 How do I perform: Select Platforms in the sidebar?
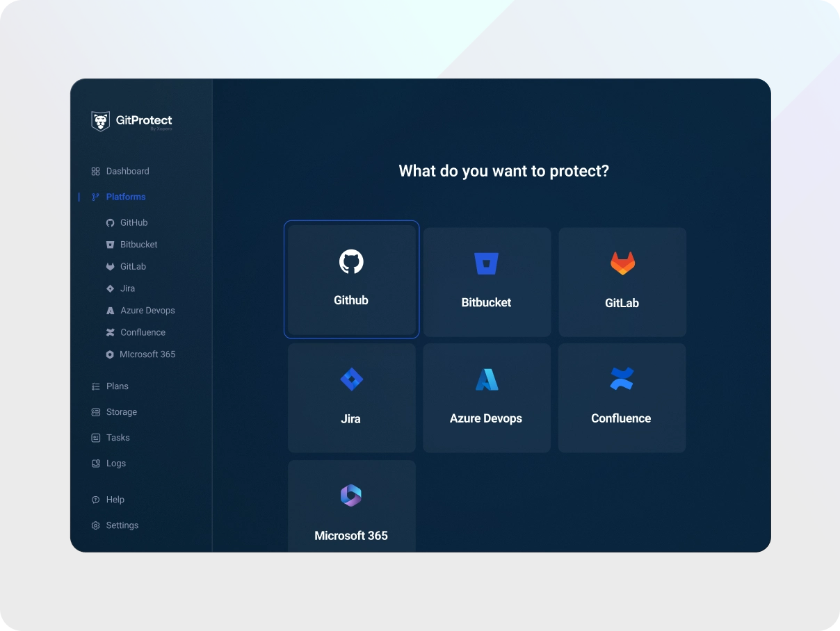coord(126,197)
